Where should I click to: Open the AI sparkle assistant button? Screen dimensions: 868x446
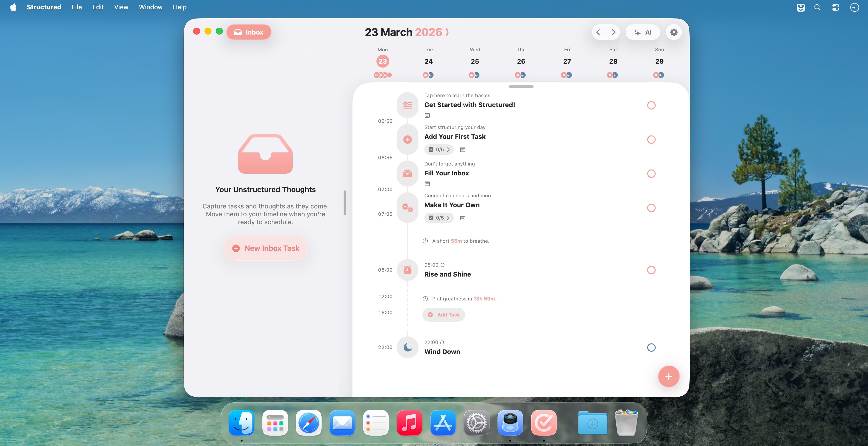point(642,32)
